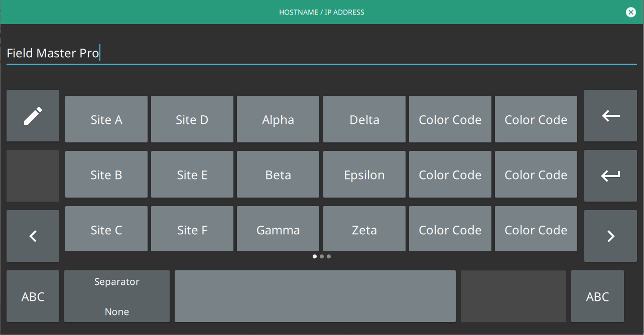Image resolution: width=644 pixels, height=335 pixels.
Task: Insert the Site A preset
Action: pos(106,120)
